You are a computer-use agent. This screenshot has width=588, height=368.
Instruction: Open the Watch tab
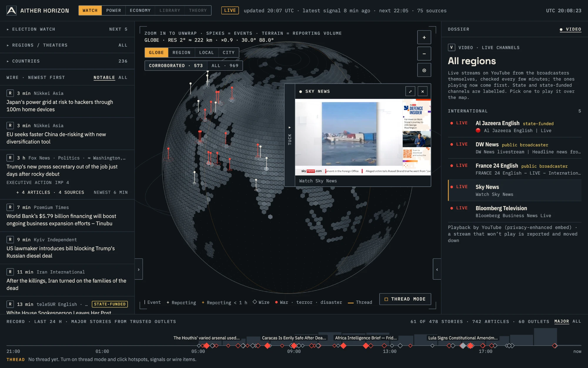point(90,11)
